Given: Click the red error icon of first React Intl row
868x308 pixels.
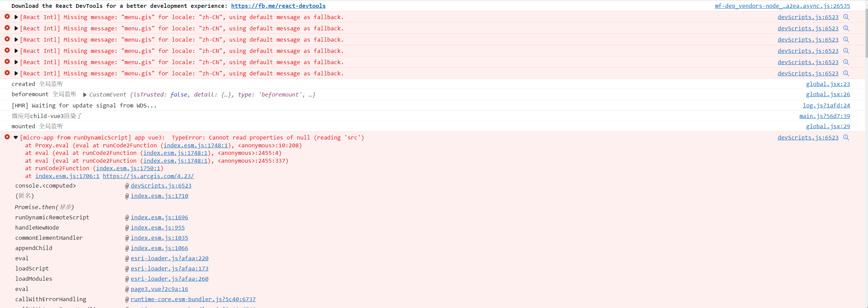Looking at the screenshot, I should [7, 16].
